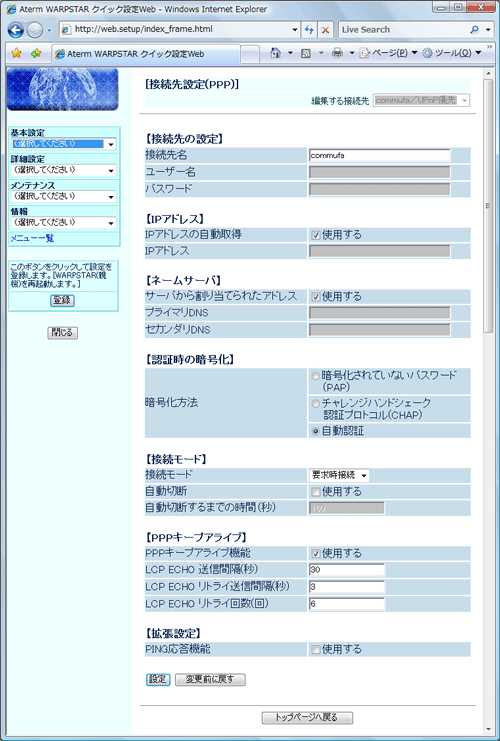The height and width of the screenshot is (741, 500).
Task: Expand the recent pages dropdown arrow
Action: pyautogui.click(x=49, y=31)
